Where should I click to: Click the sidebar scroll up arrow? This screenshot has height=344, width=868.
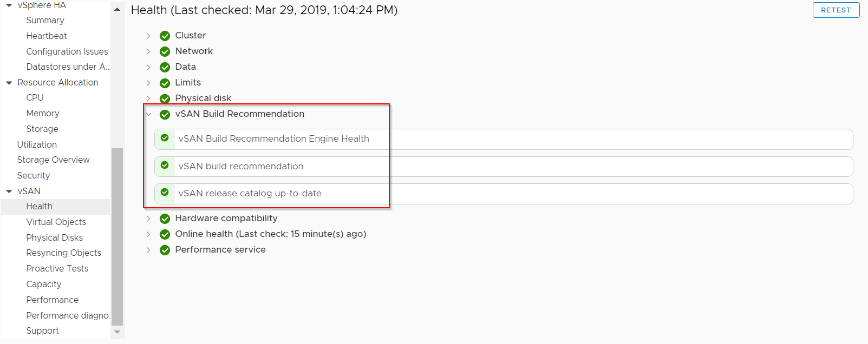[x=117, y=9]
